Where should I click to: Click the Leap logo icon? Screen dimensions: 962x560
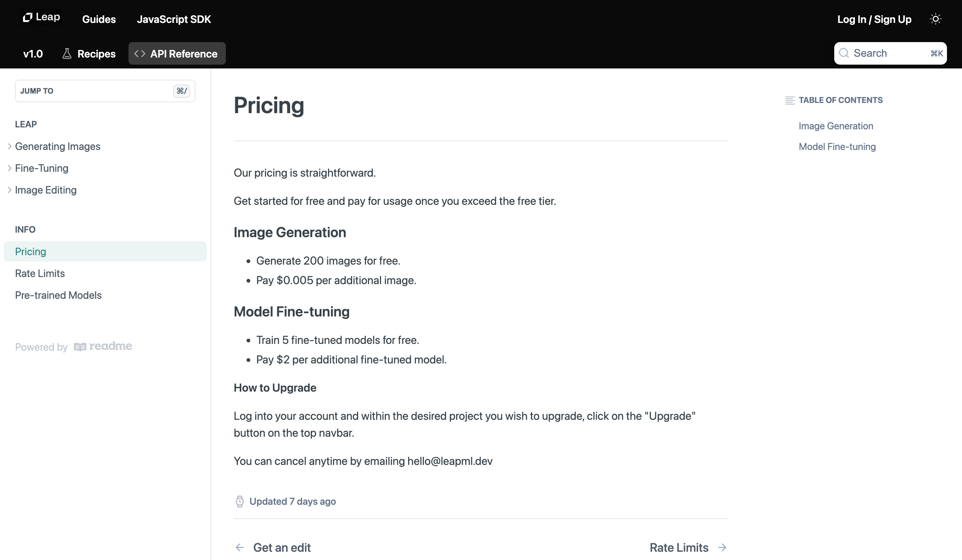27,17
